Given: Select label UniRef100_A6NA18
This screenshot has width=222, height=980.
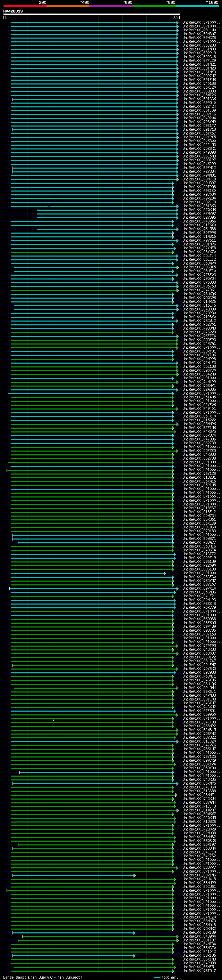Looking at the screenshot, I should 199,925.
